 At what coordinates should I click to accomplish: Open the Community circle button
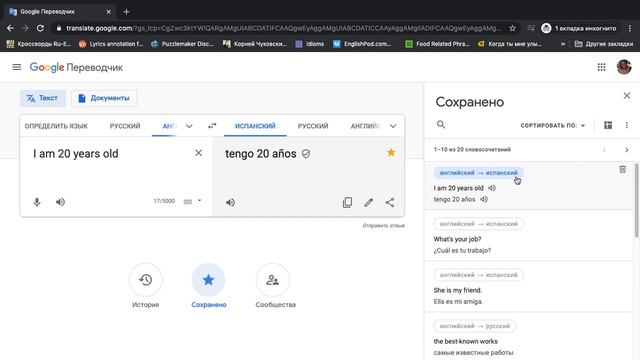pyautogui.click(x=272, y=280)
